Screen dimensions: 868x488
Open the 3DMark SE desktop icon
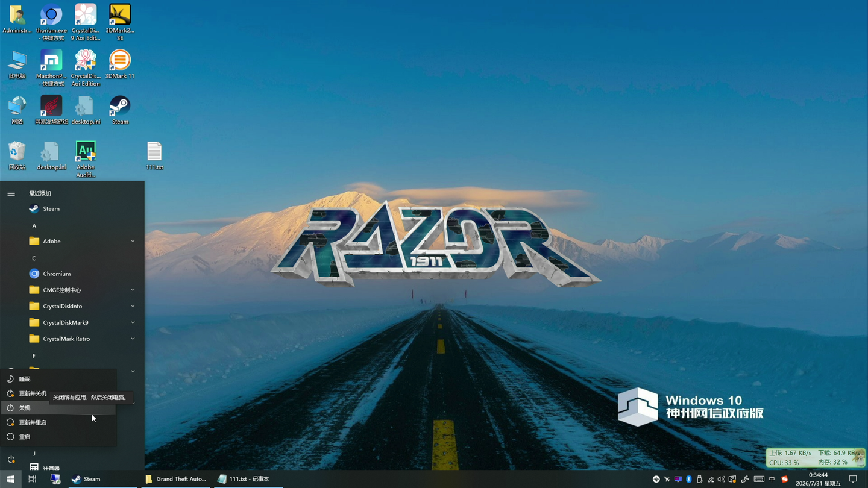[x=120, y=22]
